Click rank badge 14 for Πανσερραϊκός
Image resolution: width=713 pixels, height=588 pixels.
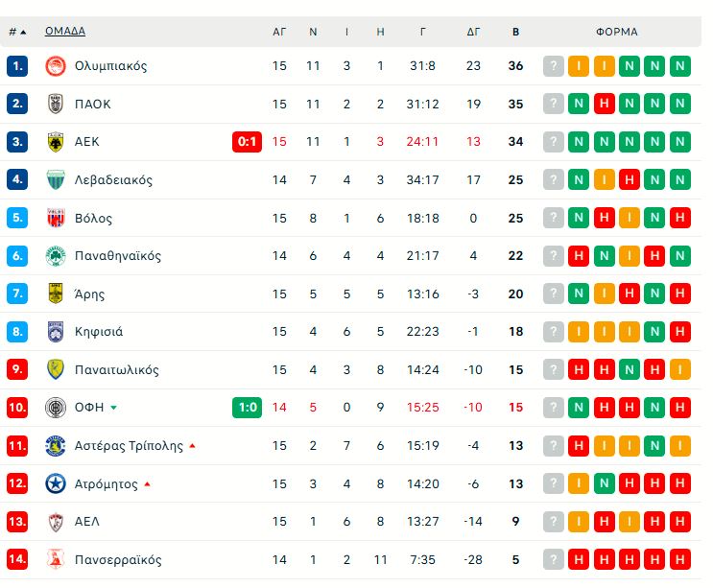tap(17, 560)
